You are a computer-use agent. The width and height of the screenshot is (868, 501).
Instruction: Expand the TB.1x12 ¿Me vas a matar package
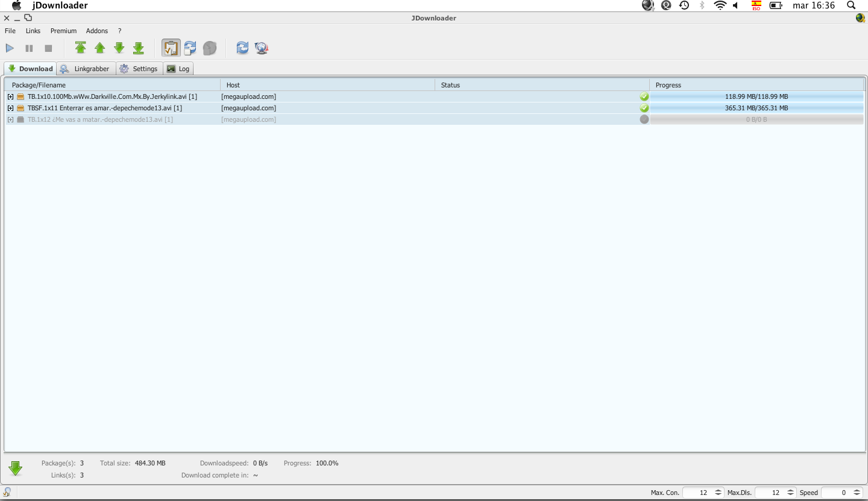pyautogui.click(x=10, y=119)
